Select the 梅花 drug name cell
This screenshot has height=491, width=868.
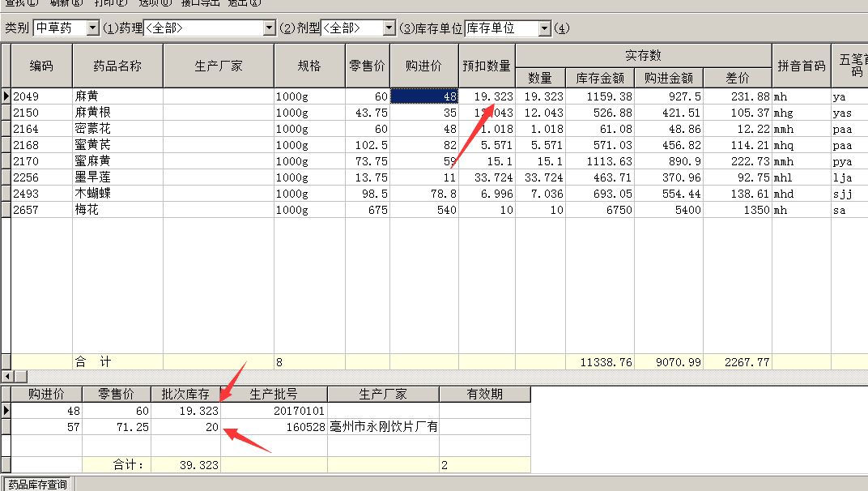[x=117, y=210]
